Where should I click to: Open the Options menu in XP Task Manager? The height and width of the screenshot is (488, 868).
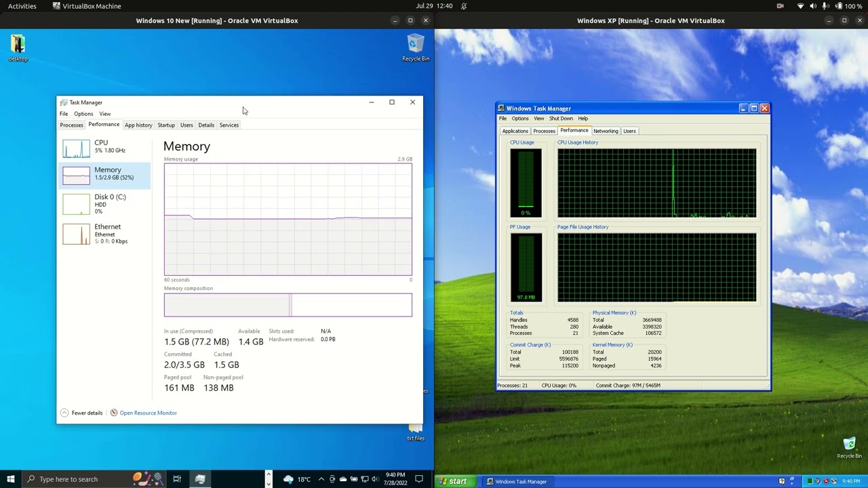click(x=520, y=119)
